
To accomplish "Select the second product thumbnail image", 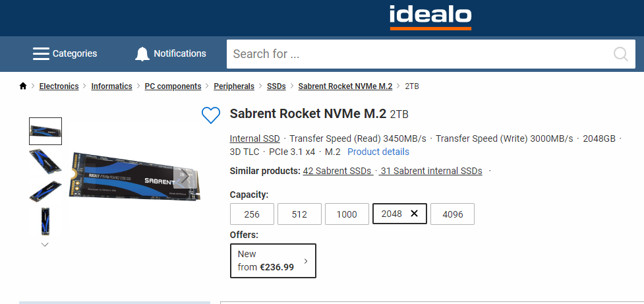I will pyautogui.click(x=45, y=160).
